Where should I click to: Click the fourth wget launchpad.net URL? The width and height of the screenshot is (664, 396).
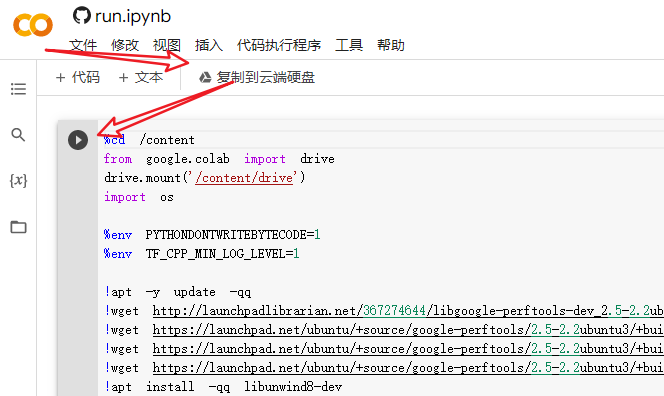408,368
